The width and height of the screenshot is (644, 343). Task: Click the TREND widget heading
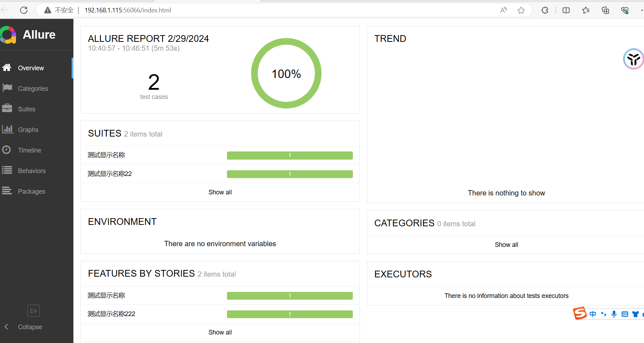click(x=390, y=39)
